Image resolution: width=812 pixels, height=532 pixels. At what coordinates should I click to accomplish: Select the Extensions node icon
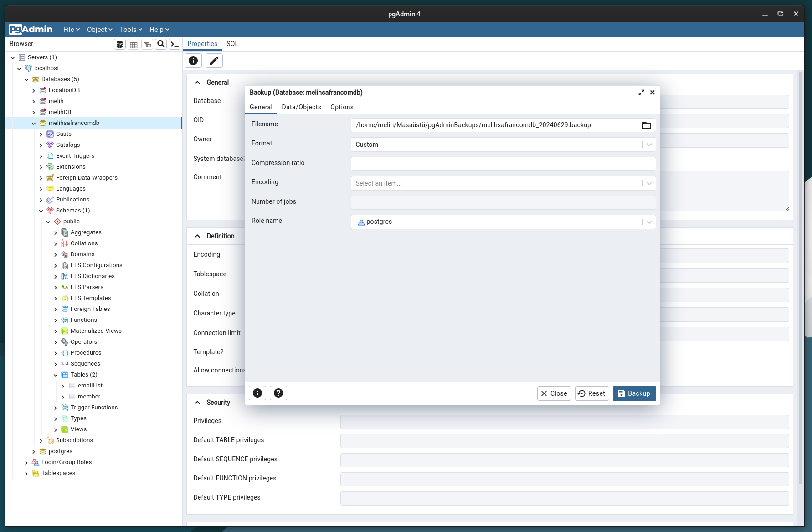coord(50,167)
